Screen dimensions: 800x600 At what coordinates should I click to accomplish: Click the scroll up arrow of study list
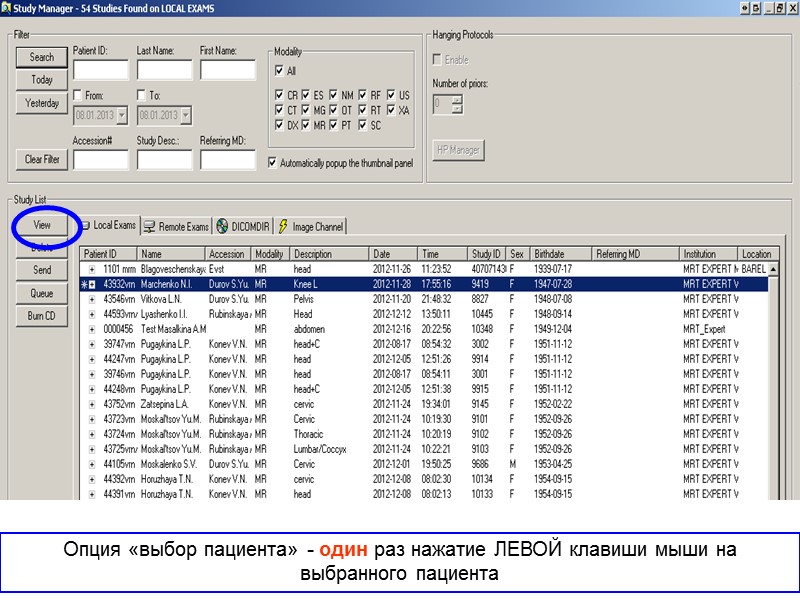point(773,269)
